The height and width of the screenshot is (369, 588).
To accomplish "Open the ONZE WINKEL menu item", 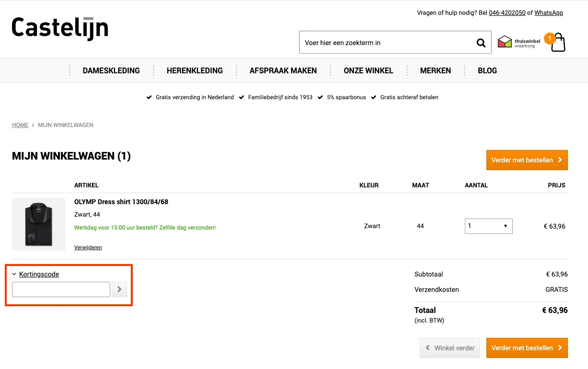I will pos(368,71).
